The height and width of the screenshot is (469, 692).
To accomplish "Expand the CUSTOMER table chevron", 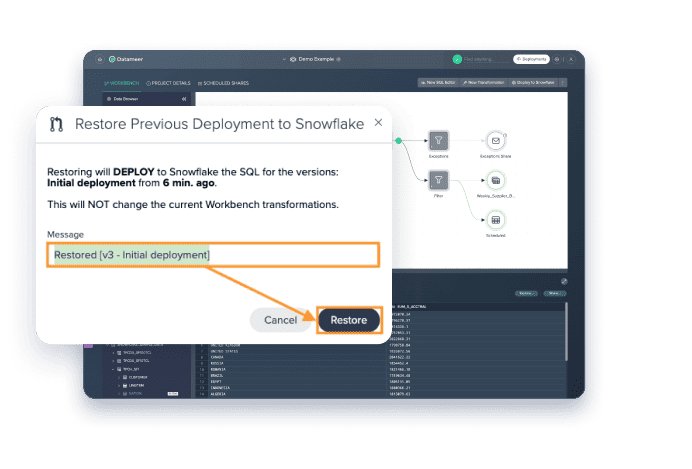I will click(x=119, y=378).
